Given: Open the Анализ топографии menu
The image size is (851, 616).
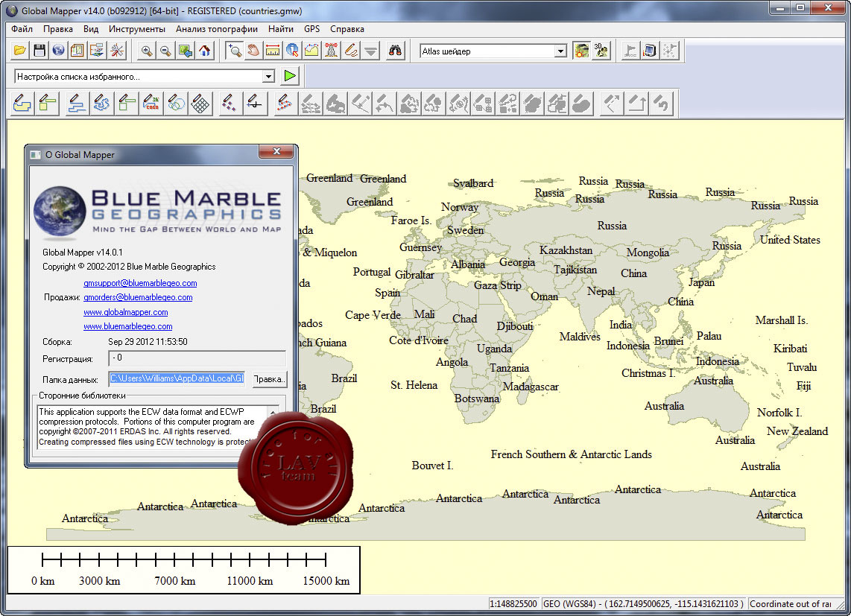Looking at the screenshot, I should (217, 29).
